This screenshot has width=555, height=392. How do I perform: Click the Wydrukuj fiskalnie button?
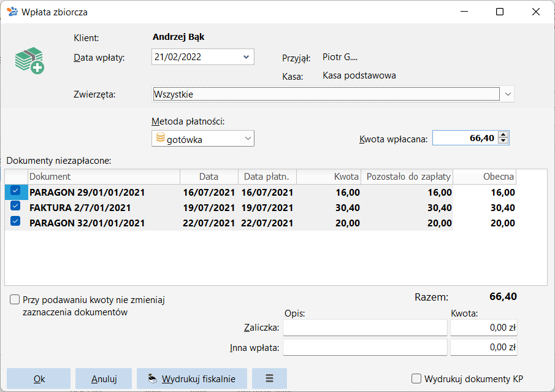point(192,379)
